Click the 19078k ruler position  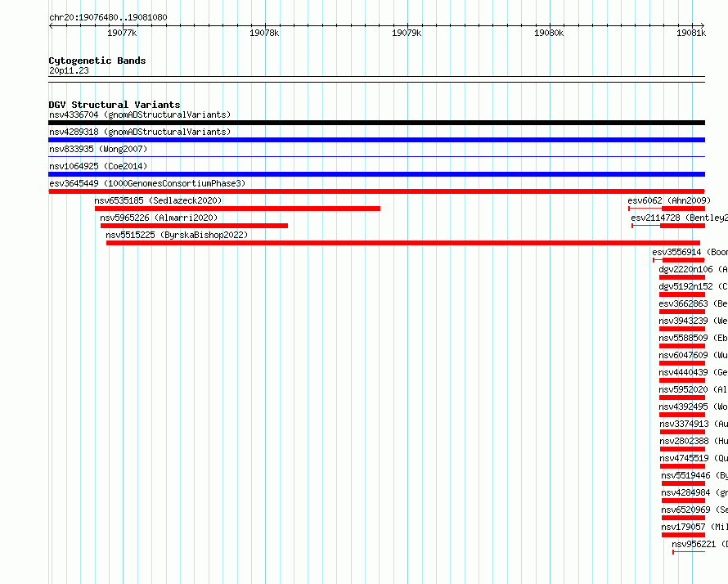[264, 33]
